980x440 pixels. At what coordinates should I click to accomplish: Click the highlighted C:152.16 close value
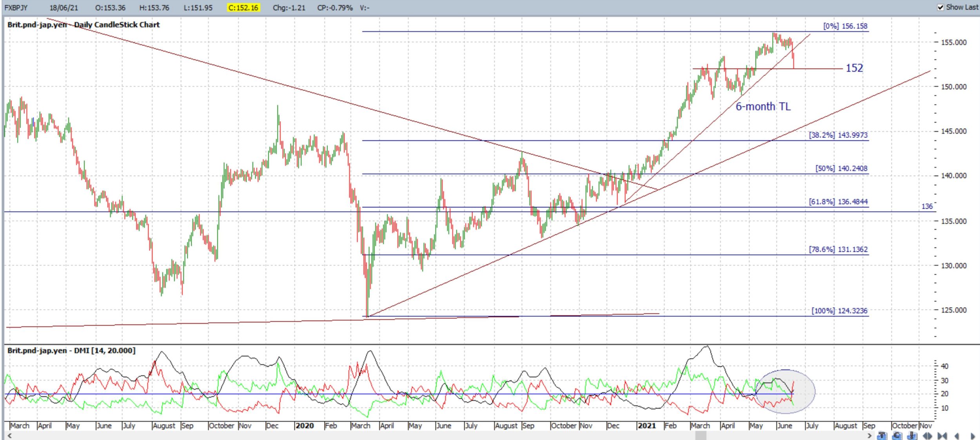[243, 8]
